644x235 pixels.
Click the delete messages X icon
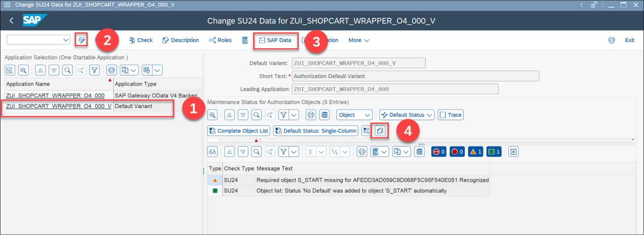[x=513, y=152]
